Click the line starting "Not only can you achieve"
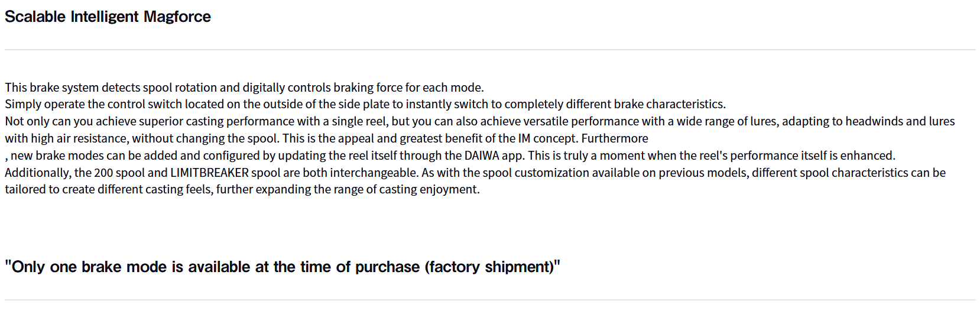The width and height of the screenshot is (980, 320). [x=479, y=121]
